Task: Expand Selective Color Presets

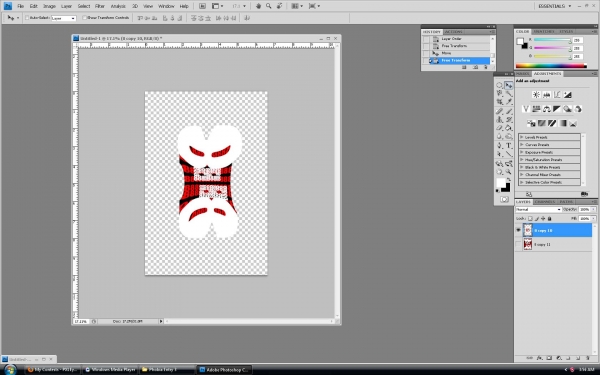Action: pos(521,183)
